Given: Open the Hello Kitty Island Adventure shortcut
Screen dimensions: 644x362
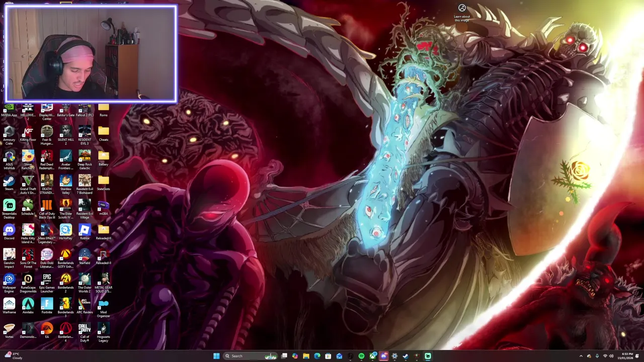Looking at the screenshot, I should (x=28, y=234).
